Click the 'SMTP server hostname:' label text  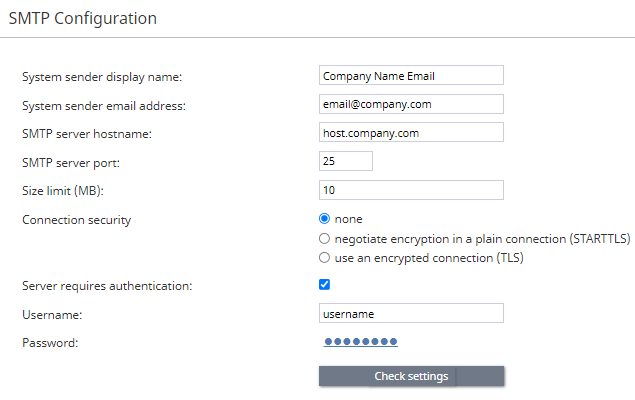click(87, 134)
